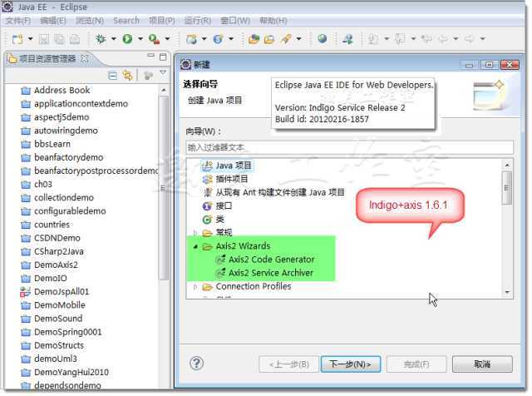
Task: Click the Debug bug icon
Action: pyautogui.click(x=101, y=39)
